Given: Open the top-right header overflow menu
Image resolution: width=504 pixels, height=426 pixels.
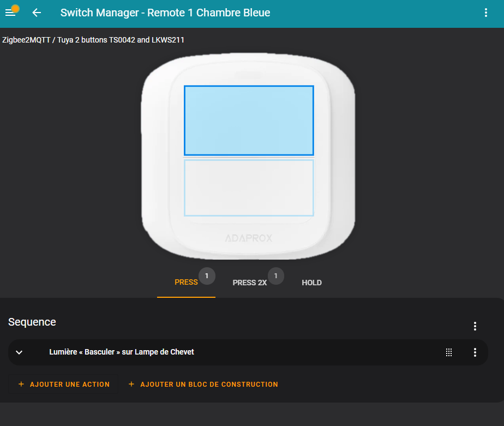Looking at the screenshot, I should point(485,13).
